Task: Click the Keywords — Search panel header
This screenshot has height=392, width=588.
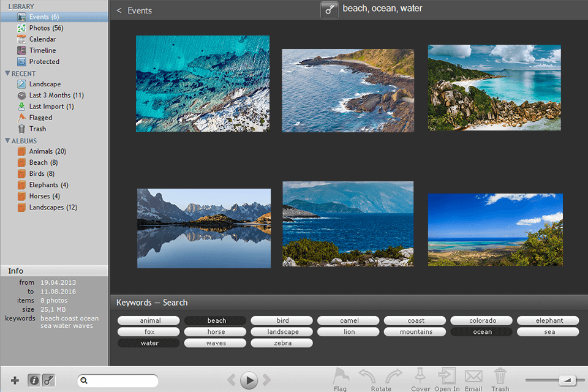Action: pos(349,303)
